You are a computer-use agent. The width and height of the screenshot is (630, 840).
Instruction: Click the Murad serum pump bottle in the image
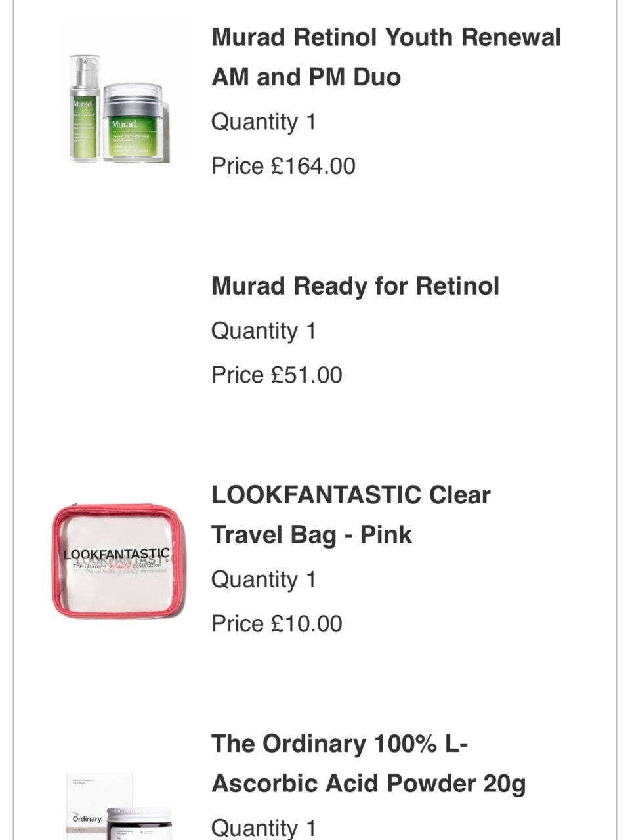85,108
